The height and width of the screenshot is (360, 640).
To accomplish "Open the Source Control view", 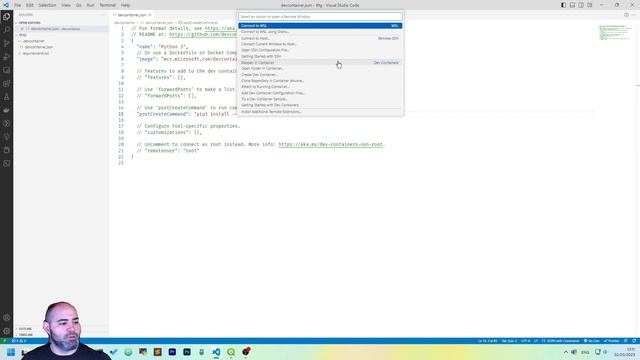I will coord(7,43).
